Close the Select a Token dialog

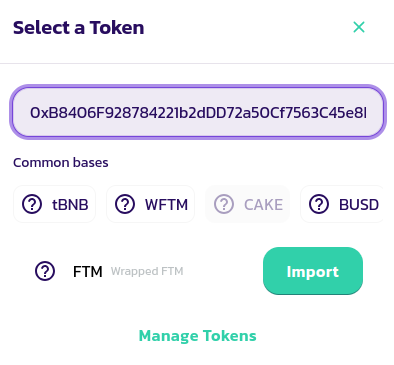coord(359,27)
